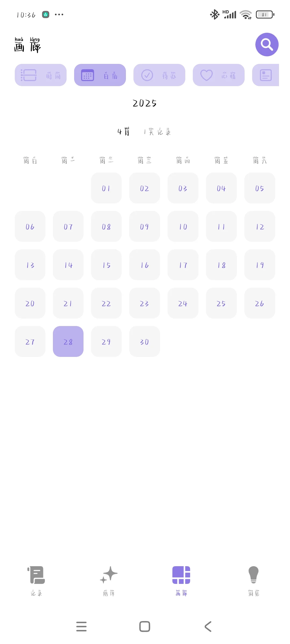Screen dimensions: 290x644
Task: Tap the Android back navigation arrow
Action: pyautogui.click(x=208, y=627)
